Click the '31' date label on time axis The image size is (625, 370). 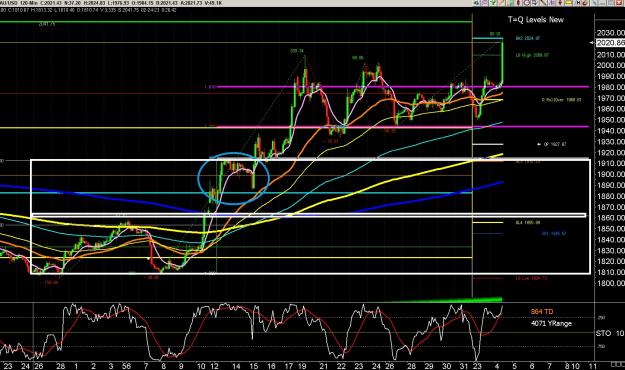(463, 366)
